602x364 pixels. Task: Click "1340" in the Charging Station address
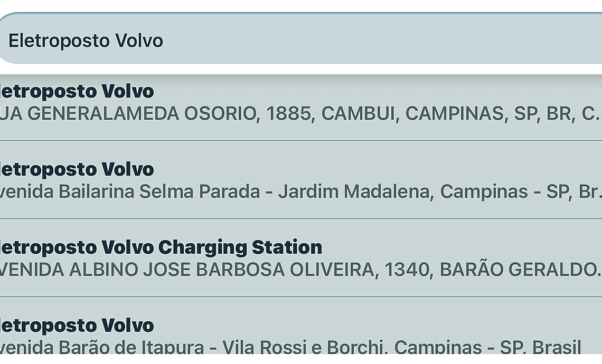tap(407, 270)
